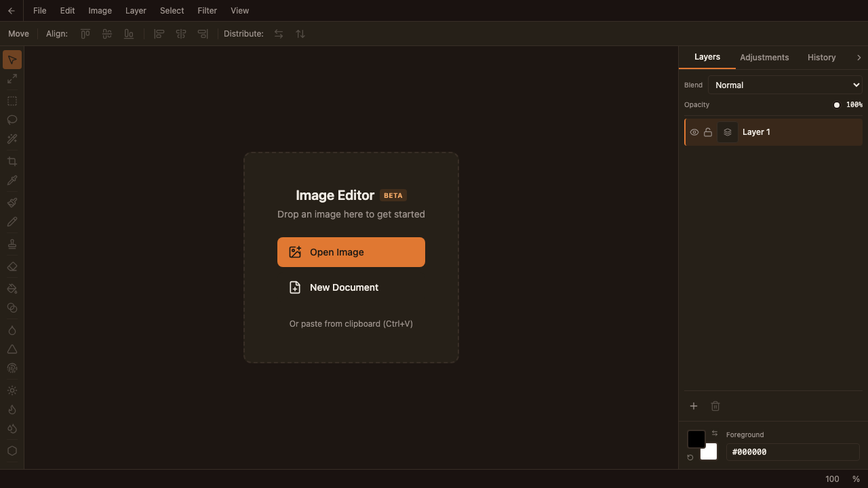Open the Select menu

click(x=172, y=11)
